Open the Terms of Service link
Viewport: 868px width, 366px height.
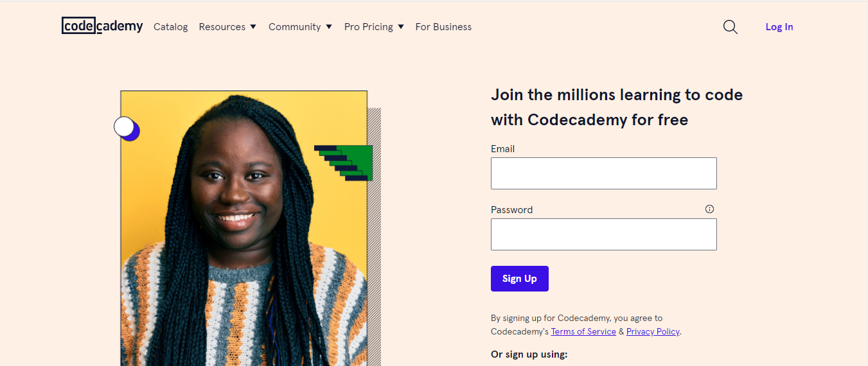coord(583,332)
